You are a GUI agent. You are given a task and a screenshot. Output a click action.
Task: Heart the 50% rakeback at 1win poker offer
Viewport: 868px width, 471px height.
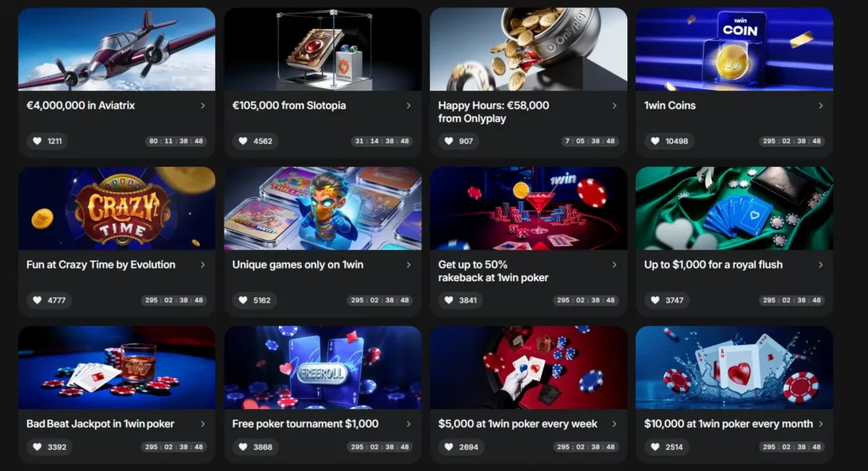point(449,300)
